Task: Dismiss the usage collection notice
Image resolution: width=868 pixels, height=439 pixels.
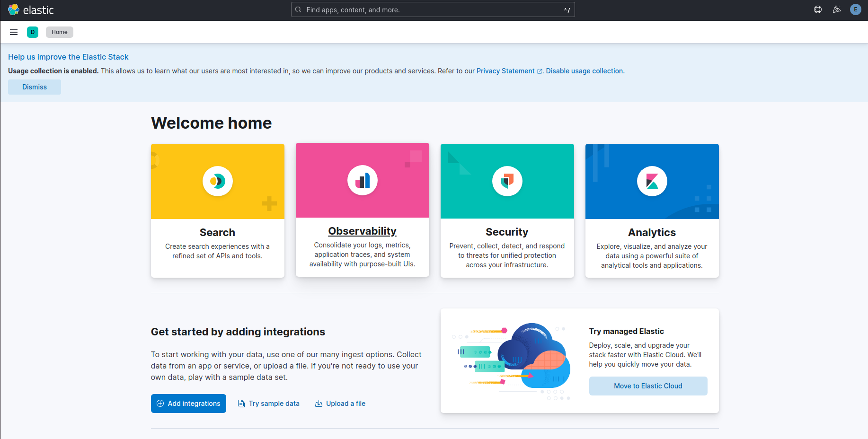Action: click(x=35, y=87)
